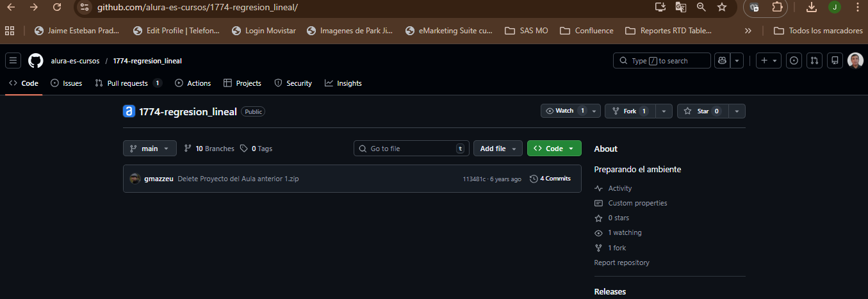This screenshot has height=299, width=868.
Task: Open the Confluence bookmark folder
Action: (x=586, y=30)
